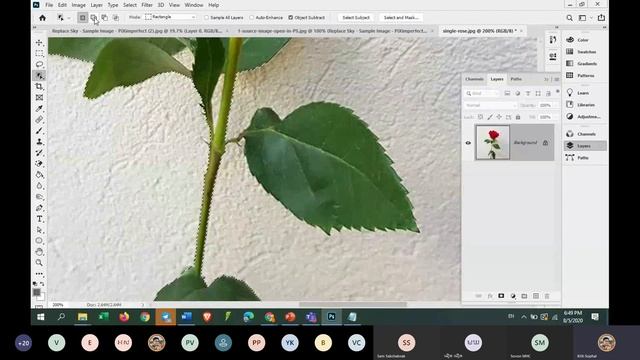Select the Brush tool
This screenshot has width=640, height=360.
(39, 131)
